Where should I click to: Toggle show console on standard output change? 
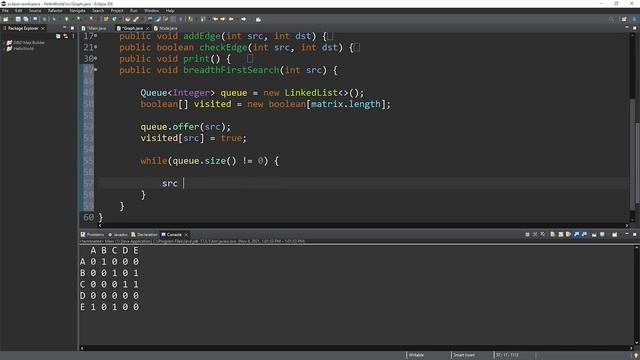(x=576, y=234)
